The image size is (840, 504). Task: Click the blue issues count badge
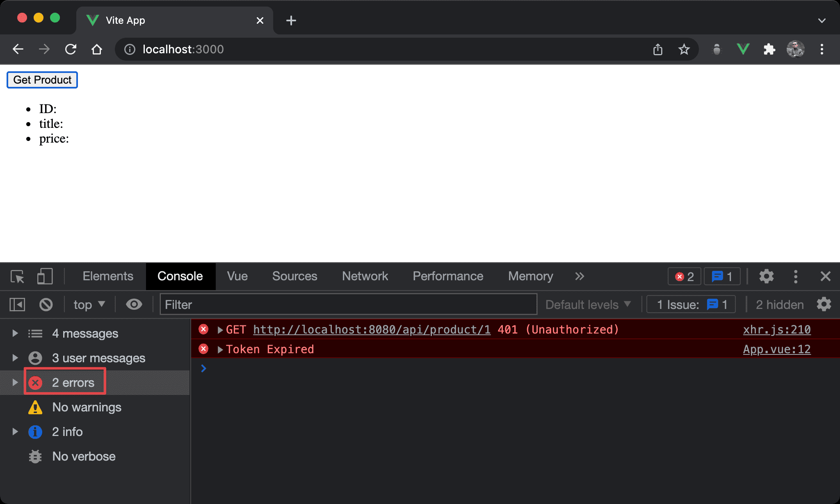pos(722,277)
